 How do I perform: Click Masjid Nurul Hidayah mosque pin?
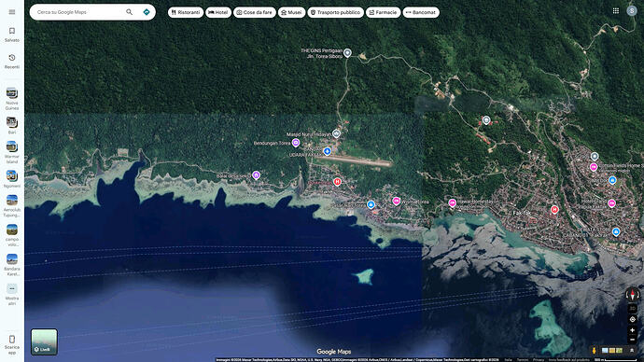click(336, 133)
